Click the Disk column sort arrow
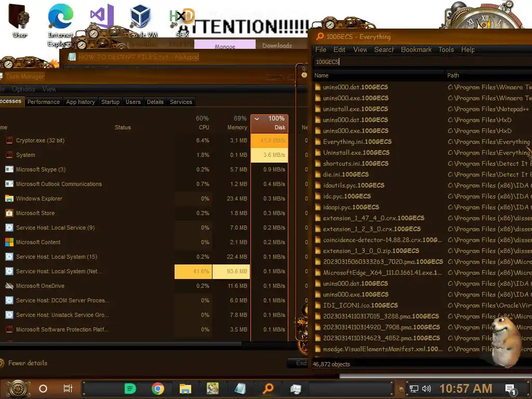 click(x=257, y=119)
